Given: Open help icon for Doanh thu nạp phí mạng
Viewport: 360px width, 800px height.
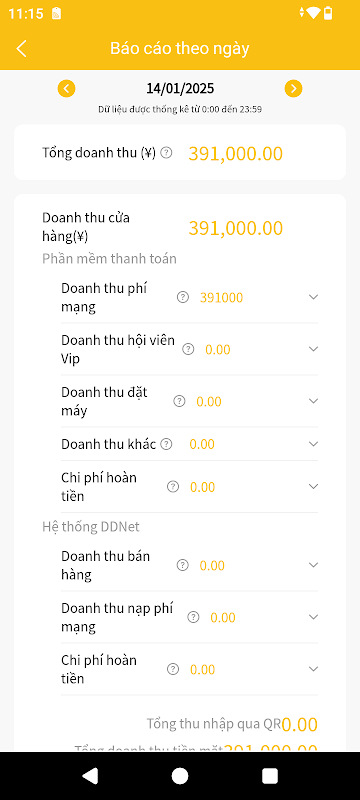Looking at the screenshot, I should click(x=193, y=617).
